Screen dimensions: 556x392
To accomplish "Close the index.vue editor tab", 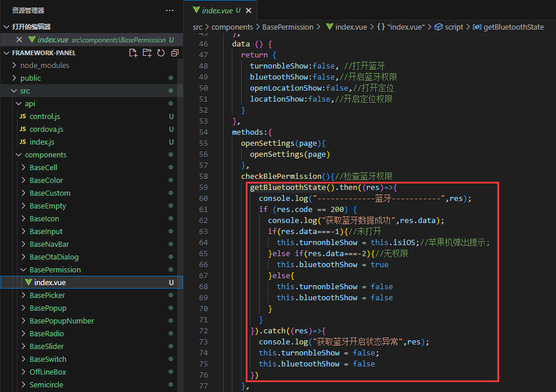I will pyautogui.click(x=249, y=10).
